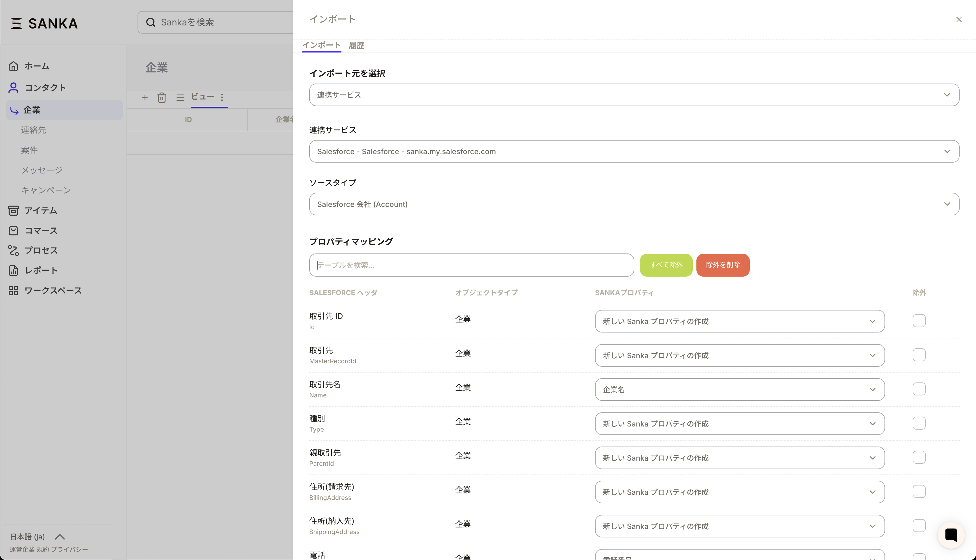
Task: Check exclude box for 取引先 ID row
Action: point(919,320)
